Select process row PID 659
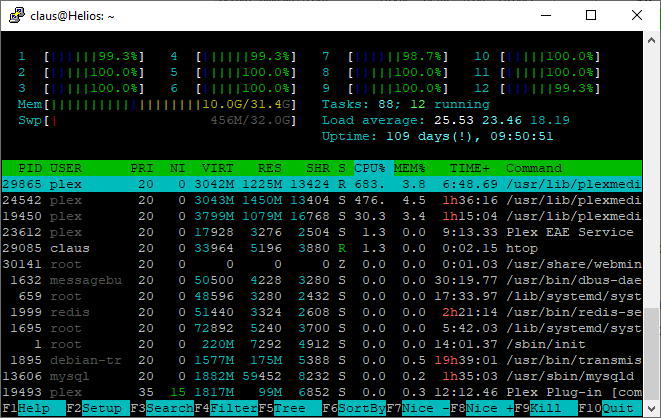The height and width of the screenshot is (418, 661). (x=322, y=296)
